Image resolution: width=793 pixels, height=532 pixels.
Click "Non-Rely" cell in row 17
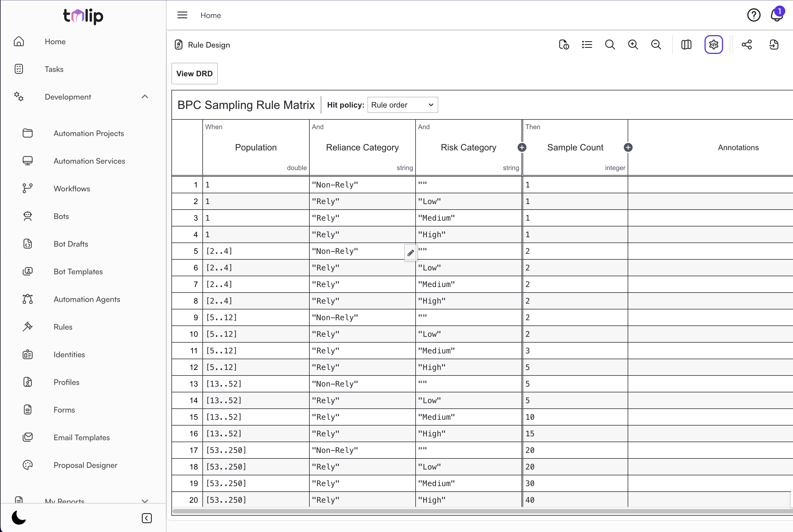pyautogui.click(x=362, y=450)
